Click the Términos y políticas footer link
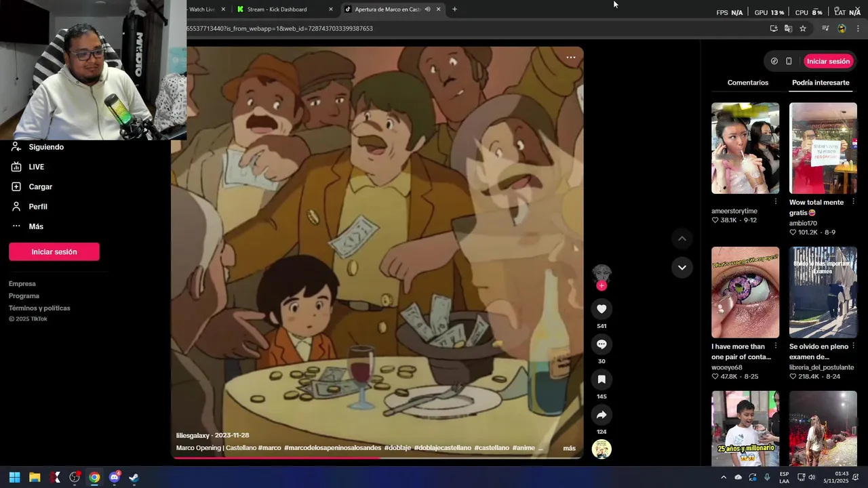Image resolution: width=868 pixels, height=488 pixels. point(39,308)
